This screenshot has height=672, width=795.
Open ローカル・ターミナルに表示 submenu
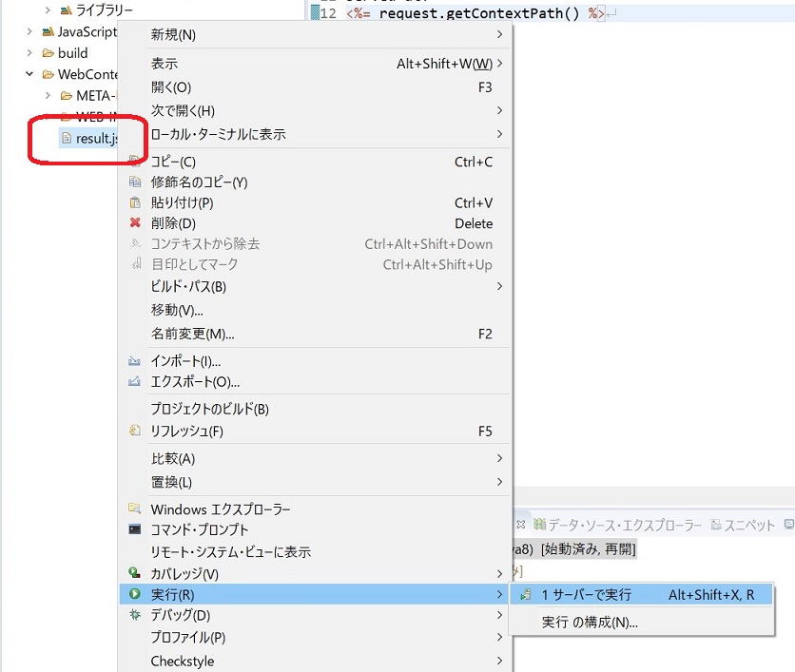pos(316,134)
